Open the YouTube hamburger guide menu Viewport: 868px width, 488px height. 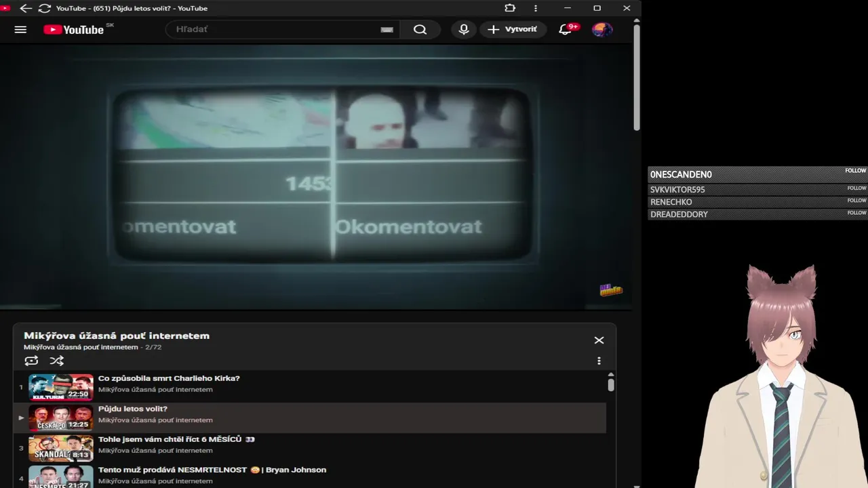(x=20, y=29)
